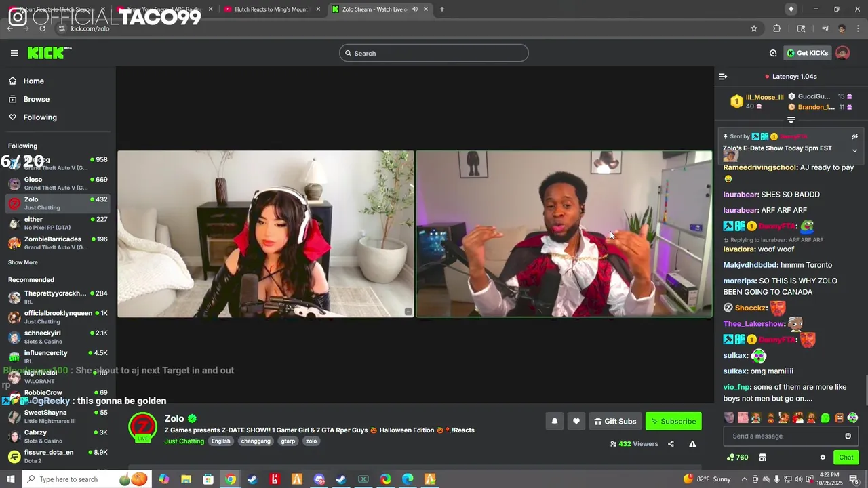Click the Zolo streamer name
The width and height of the screenshot is (868, 488).
tap(174, 419)
